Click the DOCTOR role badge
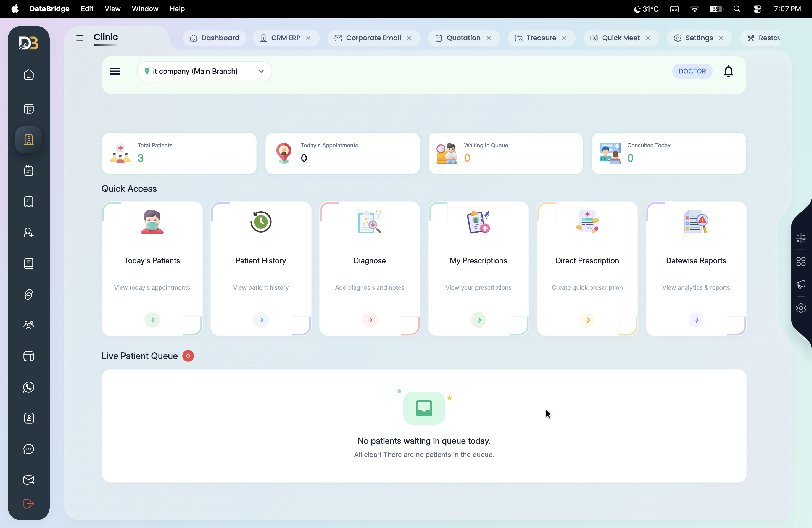Image resolution: width=812 pixels, height=528 pixels. [x=692, y=71]
